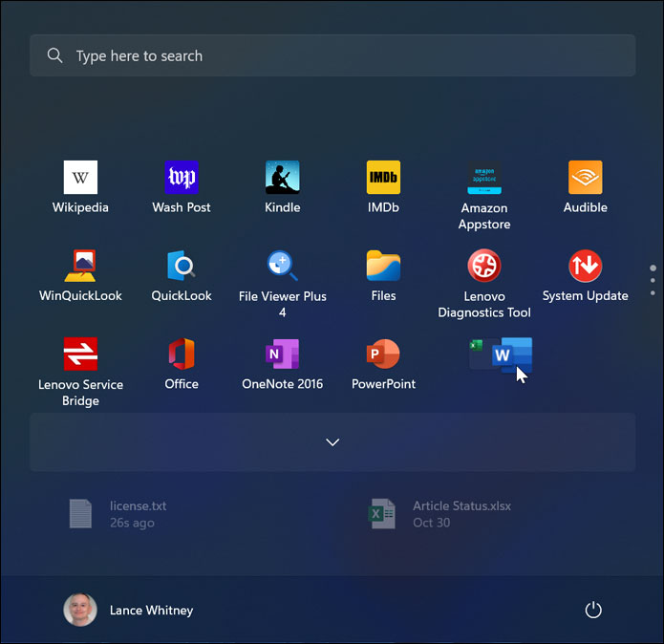Go to third pinned apps page dot
This screenshot has width=664, height=644.
653,293
